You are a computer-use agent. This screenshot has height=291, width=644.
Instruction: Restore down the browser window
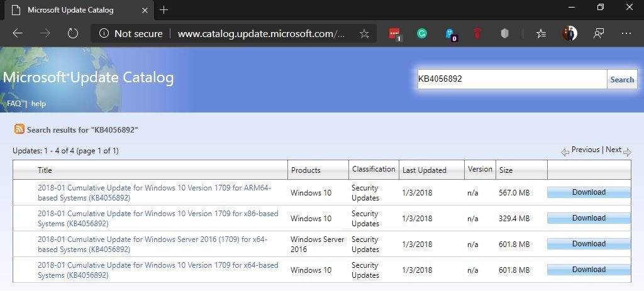click(601, 7)
